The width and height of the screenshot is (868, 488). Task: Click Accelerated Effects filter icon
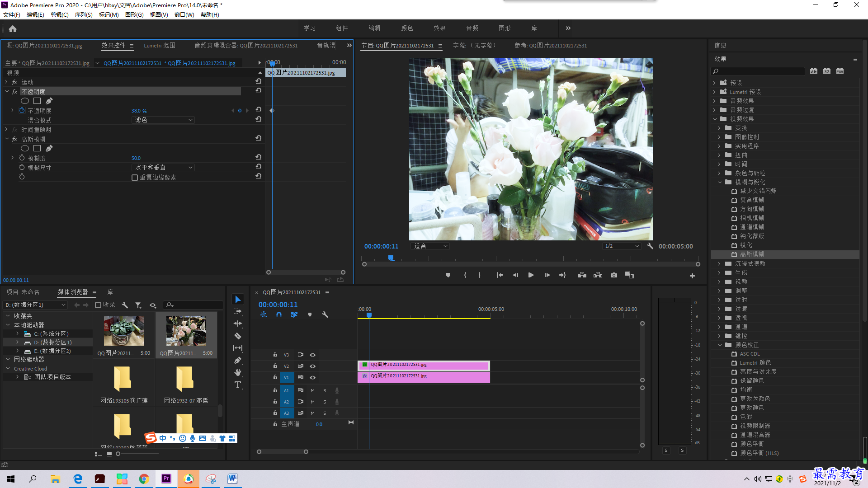pyautogui.click(x=814, y=71)
